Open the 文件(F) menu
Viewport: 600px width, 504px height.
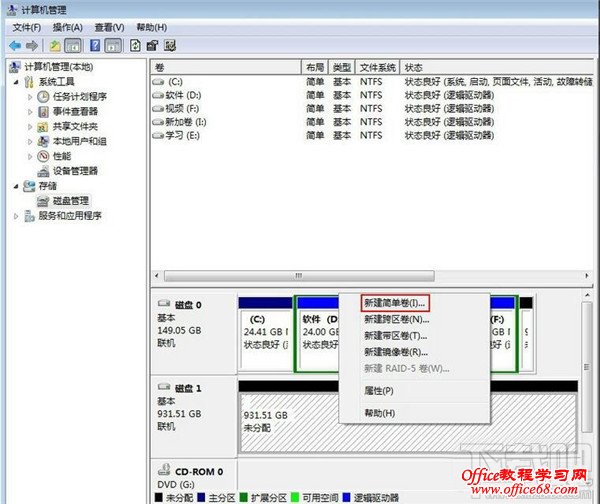point(27,28)
